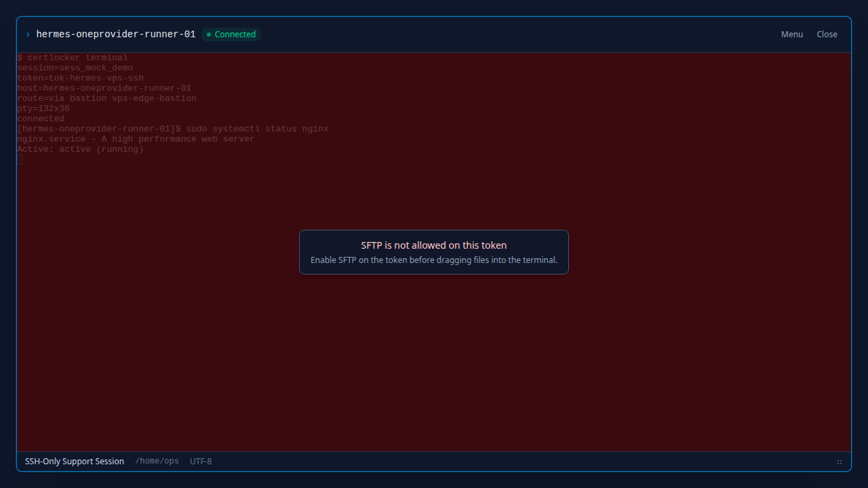Click the "$ certlocker terminal" command line
868x488 pixels.
tap(73, 58)
